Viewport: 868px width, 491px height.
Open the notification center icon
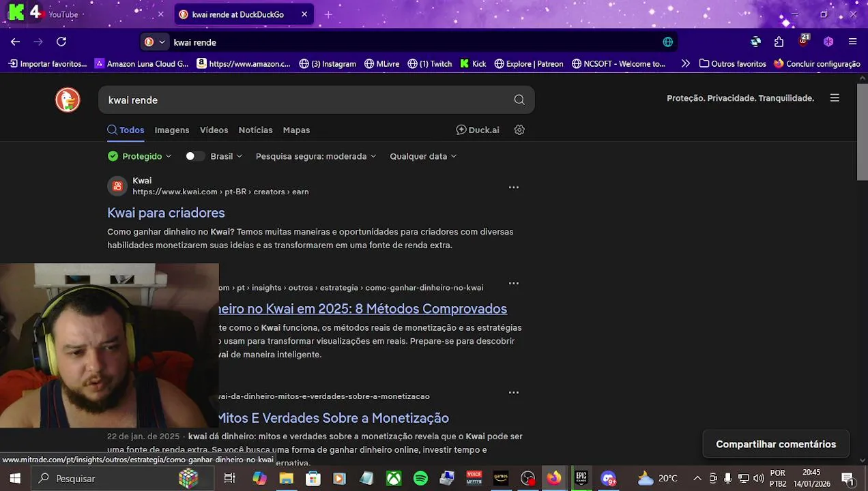847,479
